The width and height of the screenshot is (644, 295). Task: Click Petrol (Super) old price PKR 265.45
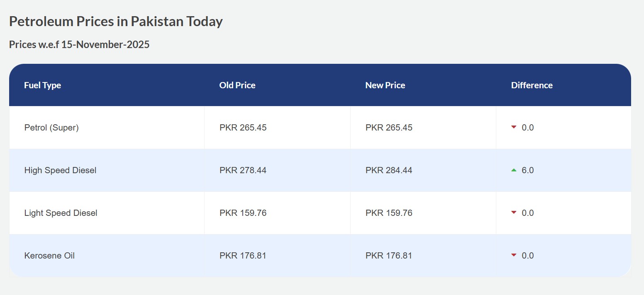[x=243, y=128]
